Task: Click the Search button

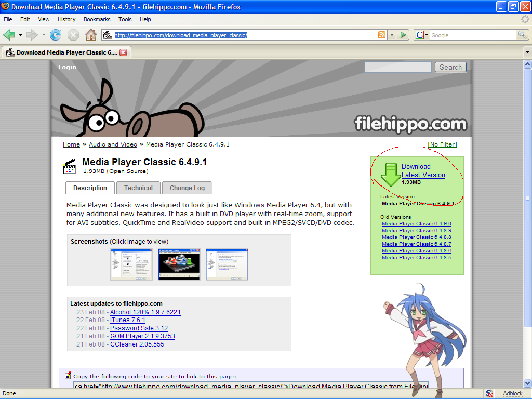Action: click(450, 66)
